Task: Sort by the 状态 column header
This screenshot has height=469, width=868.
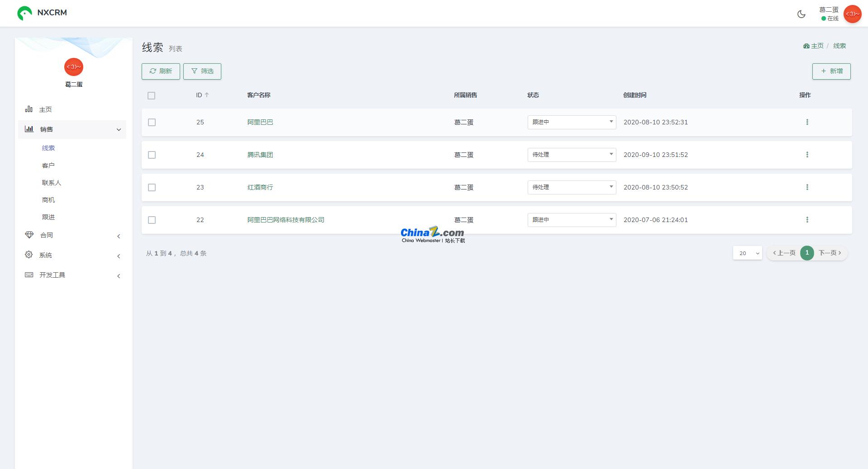Action: tap(533, 95)
